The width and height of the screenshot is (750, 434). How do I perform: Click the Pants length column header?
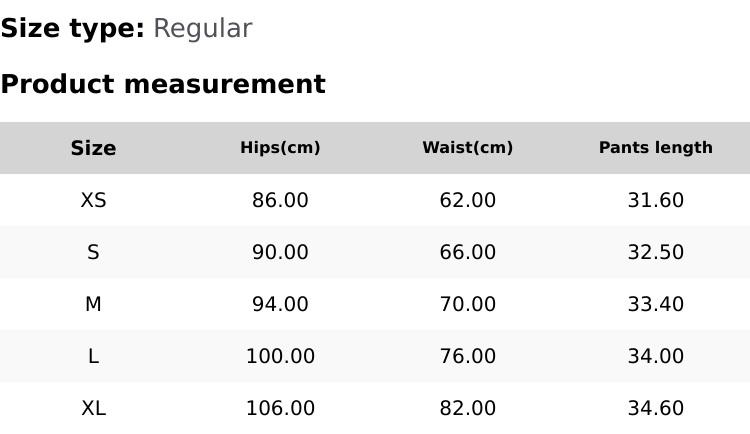pyautogui.click(x=655, y=148)
